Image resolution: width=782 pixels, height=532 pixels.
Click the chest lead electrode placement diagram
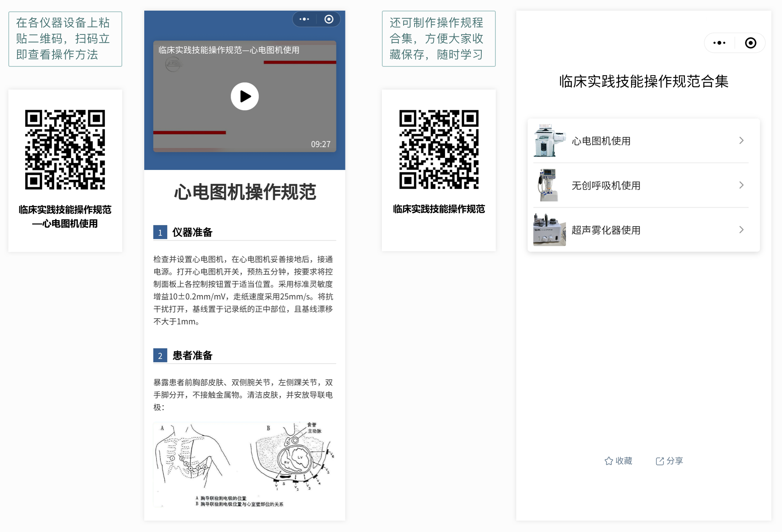[244, 464]
